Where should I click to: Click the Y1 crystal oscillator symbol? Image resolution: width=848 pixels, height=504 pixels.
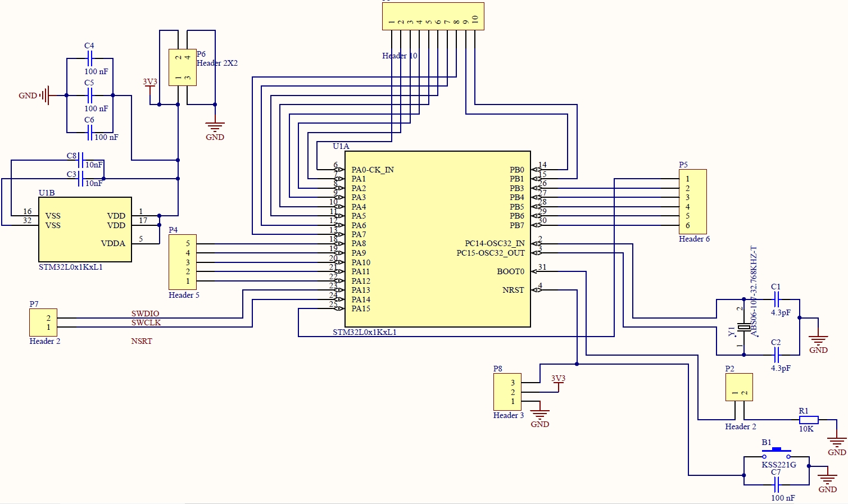tap(743, 327)
